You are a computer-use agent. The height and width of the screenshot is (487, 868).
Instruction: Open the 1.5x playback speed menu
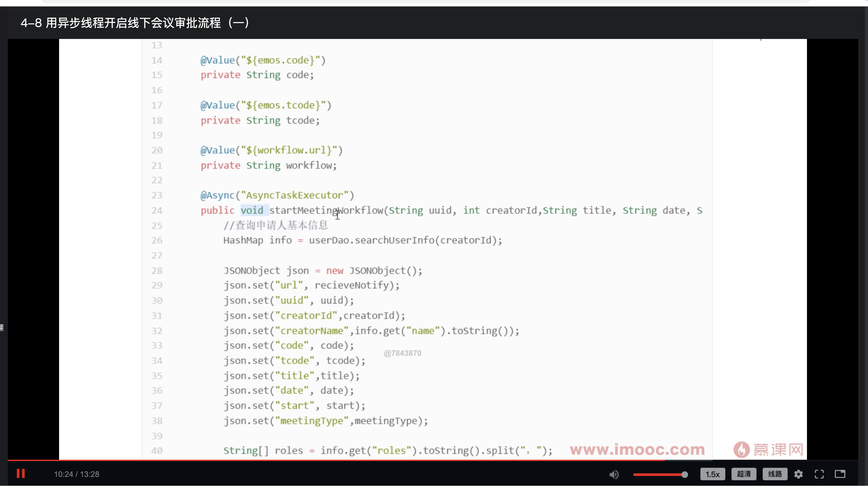pyautogui.click(x=712, y=474)
